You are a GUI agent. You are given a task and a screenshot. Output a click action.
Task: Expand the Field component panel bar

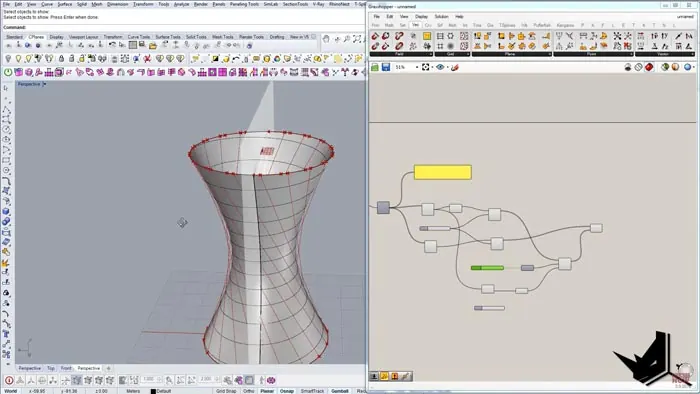[401, 54]
